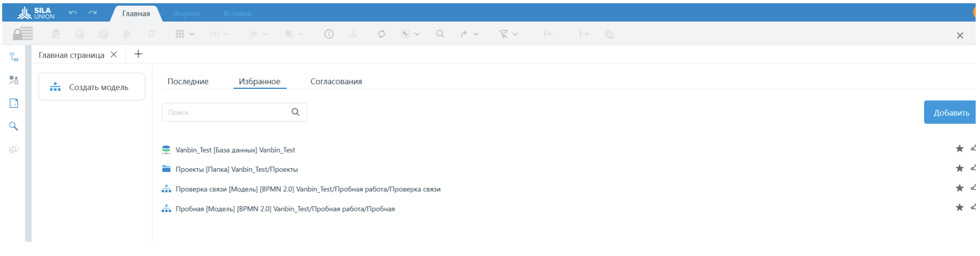The height and width of the screenshot is (256, 980).
Task: Unstar Vanbin_Test database from favorites
Action: click(959, 149)
